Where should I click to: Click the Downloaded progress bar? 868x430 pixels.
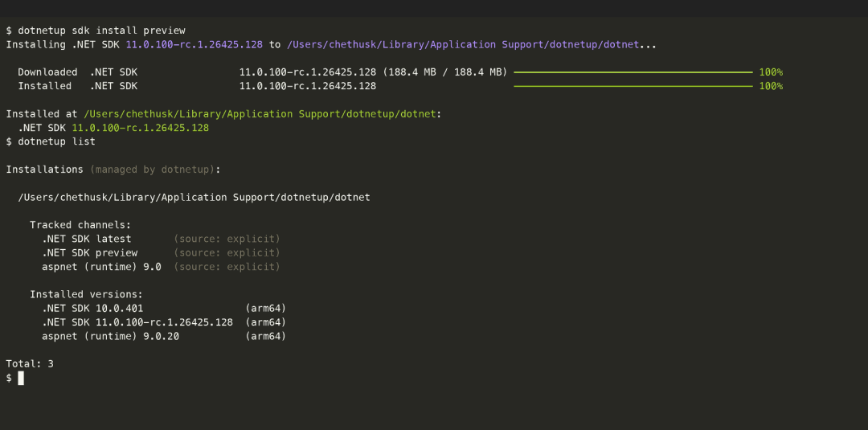pyautogui.click(x=633, y=72)
